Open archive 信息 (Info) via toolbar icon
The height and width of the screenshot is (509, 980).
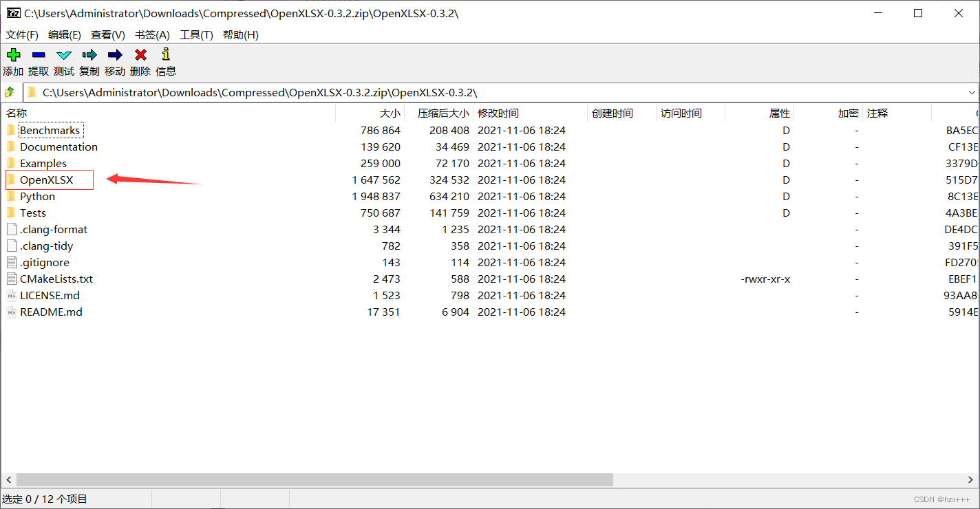(165, 54)
